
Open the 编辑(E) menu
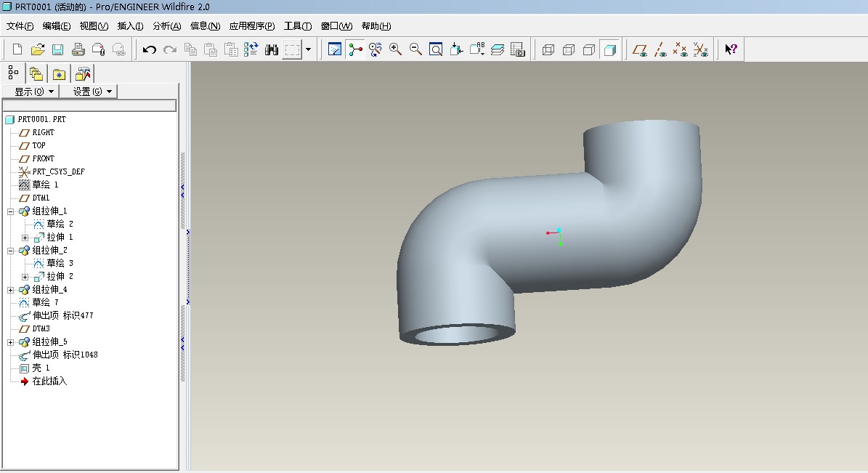click(57, 26)
